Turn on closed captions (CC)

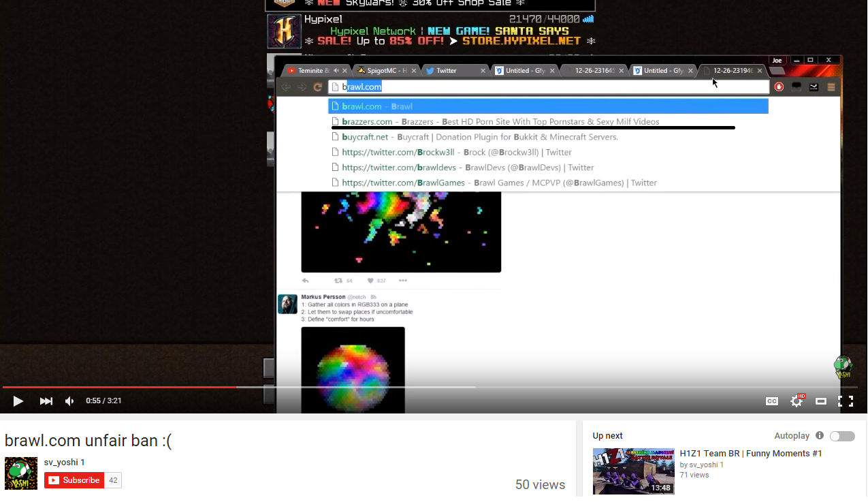tap(771, 401)
